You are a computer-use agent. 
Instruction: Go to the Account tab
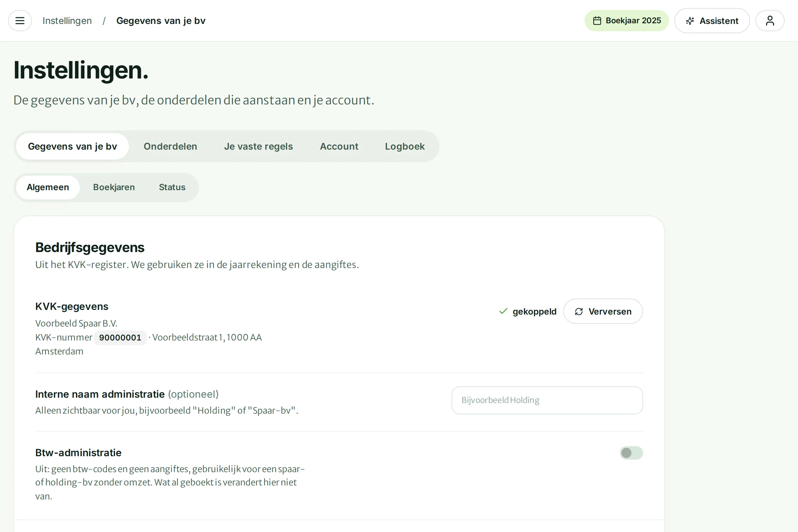[x=339, y=146]
